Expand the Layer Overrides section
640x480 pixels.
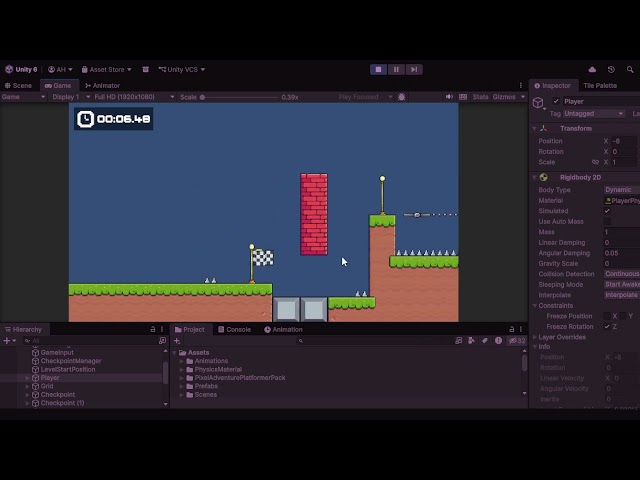pyautogui.click(x=534, y=337)
